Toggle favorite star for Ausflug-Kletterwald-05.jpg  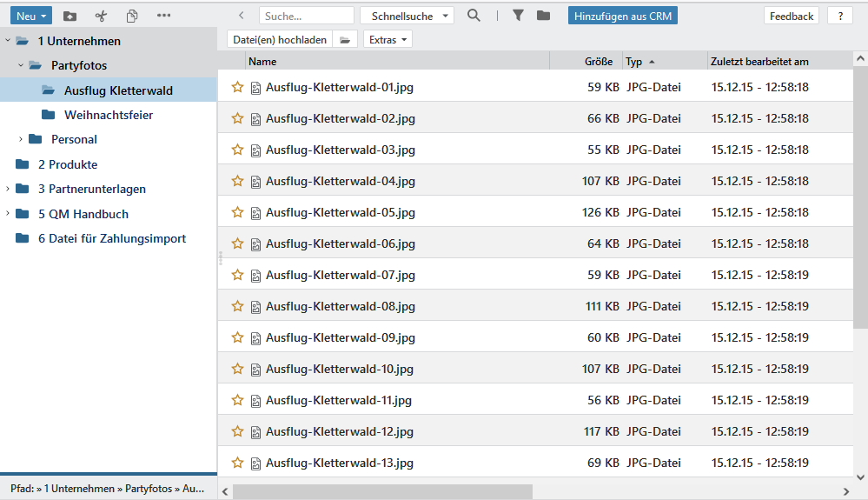coord(237,212)
